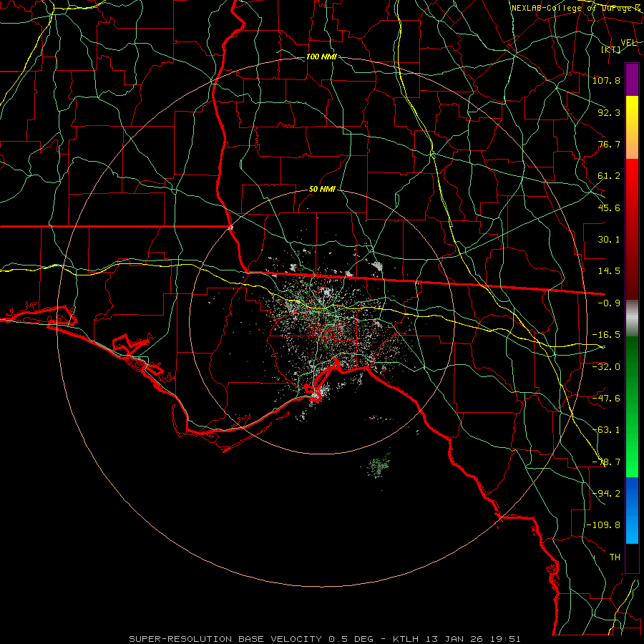Select the -32.0 velocity scale value
The image size is (644, 644).
click(606, 366)
